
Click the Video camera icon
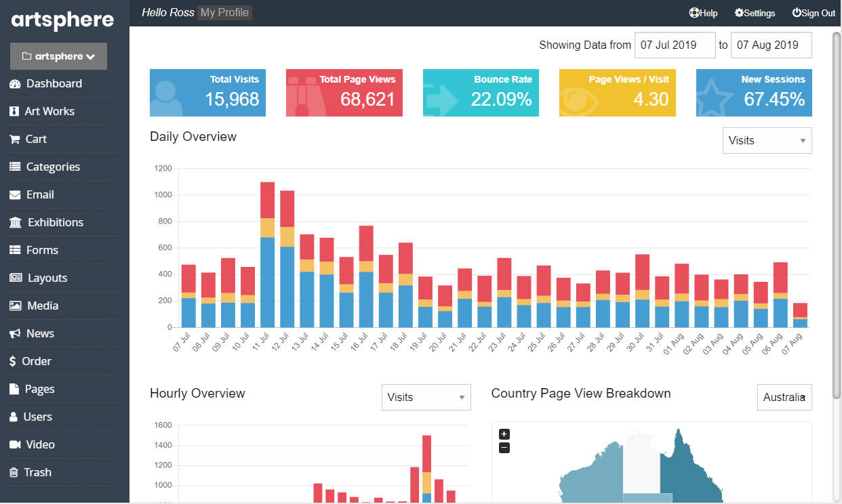[x=15, y=445]
